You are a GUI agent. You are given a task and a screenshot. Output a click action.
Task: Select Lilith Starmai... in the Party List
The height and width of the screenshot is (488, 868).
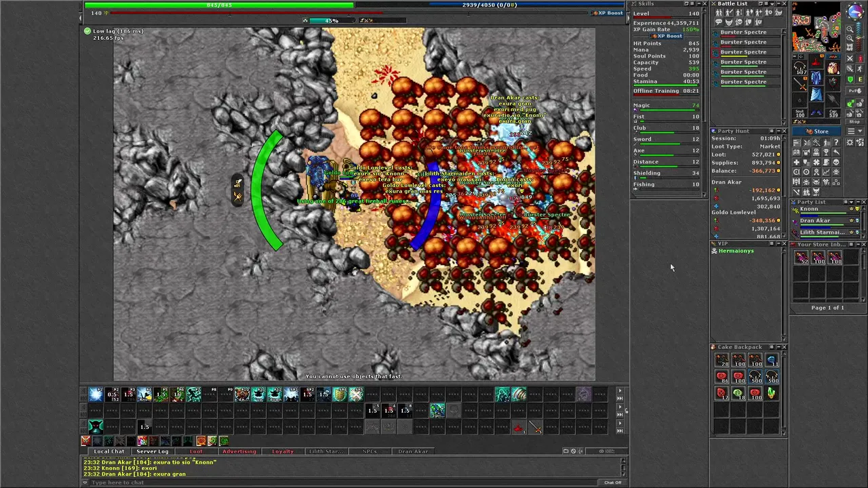coord(825,233)
